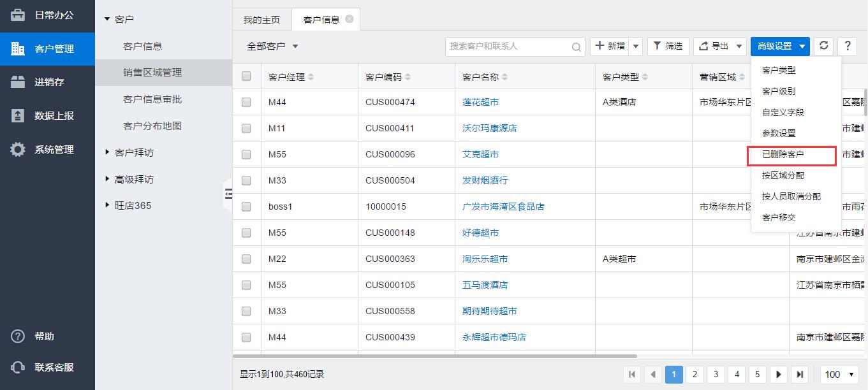
Task: Click the 筛选 filter button
Action: (x=667, y=46)
